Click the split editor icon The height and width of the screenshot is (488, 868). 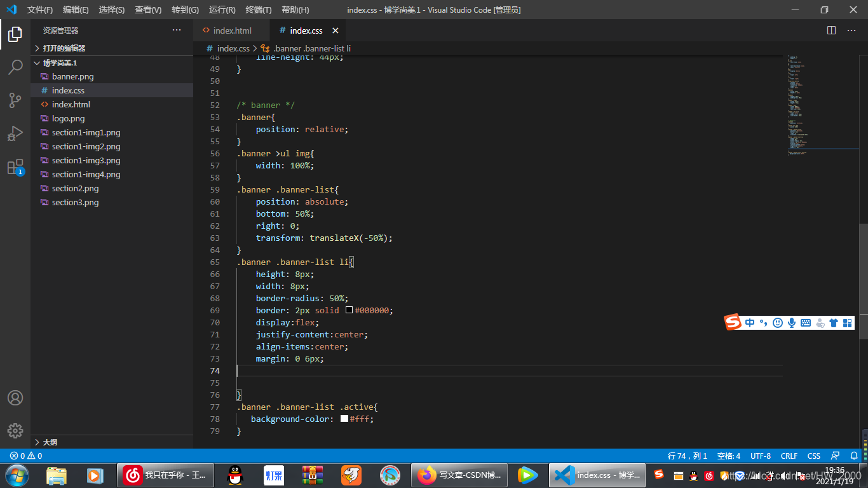click(831, 30)
